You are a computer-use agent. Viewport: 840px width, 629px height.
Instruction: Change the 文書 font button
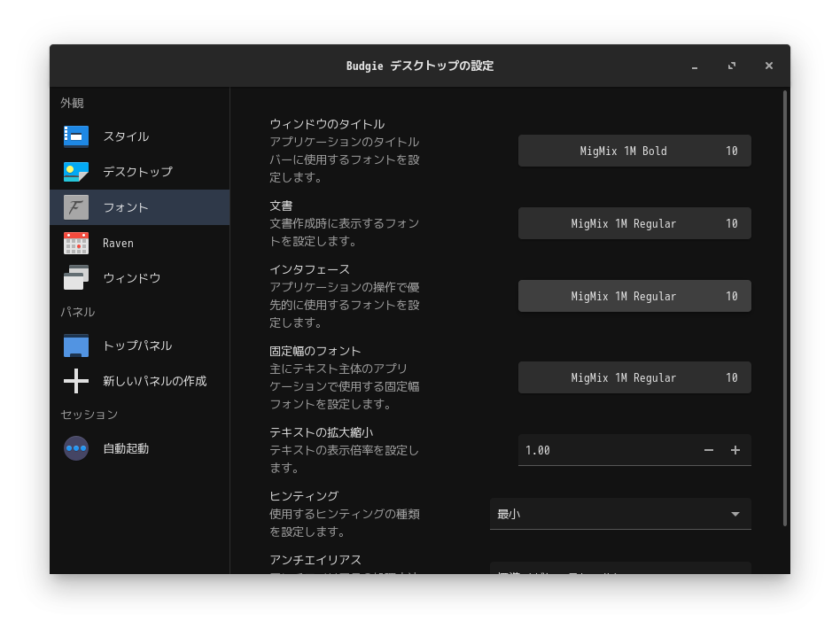point(634,223)
